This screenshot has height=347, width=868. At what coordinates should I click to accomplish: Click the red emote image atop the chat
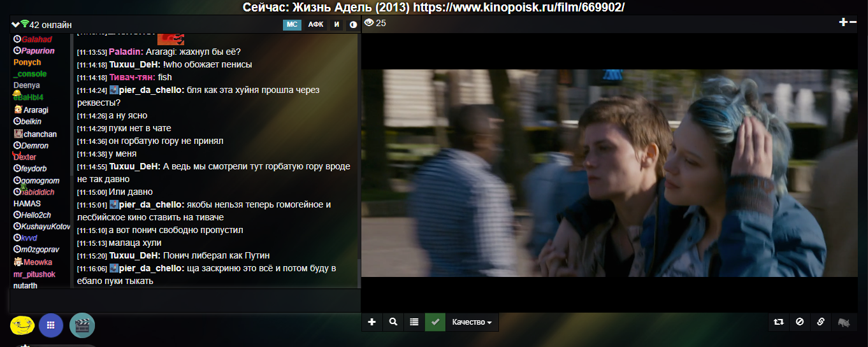[x=171, y=39]
